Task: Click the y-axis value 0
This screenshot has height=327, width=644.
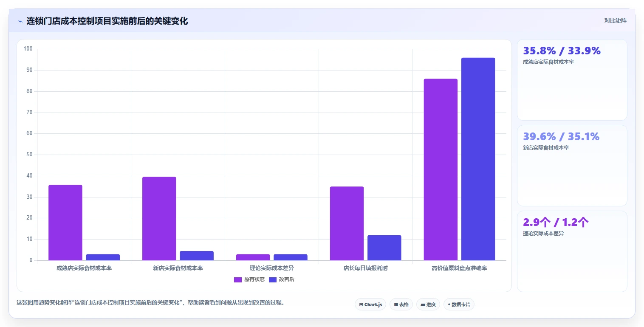Action: [x=31, y=260]
